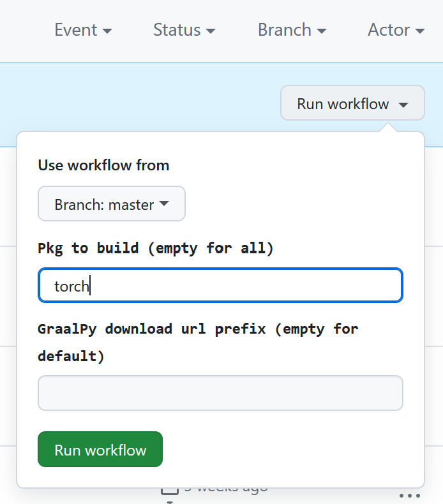Click the arrow on top Run workflow button

click(403, 105)
